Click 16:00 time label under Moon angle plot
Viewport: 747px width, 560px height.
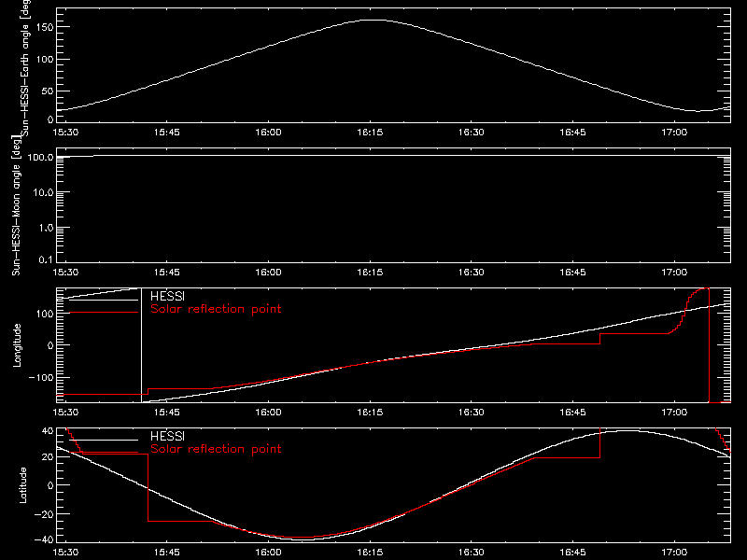[x=268, y=273]
